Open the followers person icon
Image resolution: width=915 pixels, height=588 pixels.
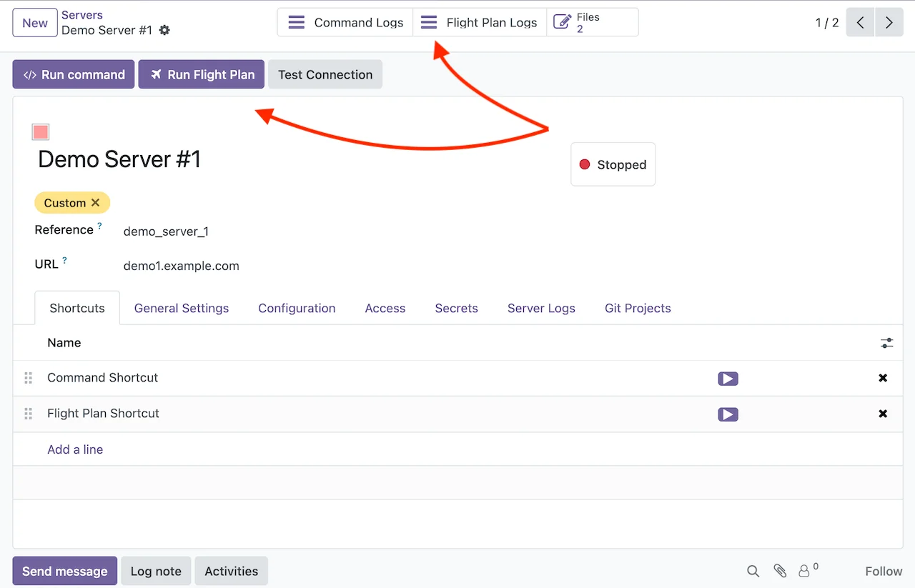[804, 571]
